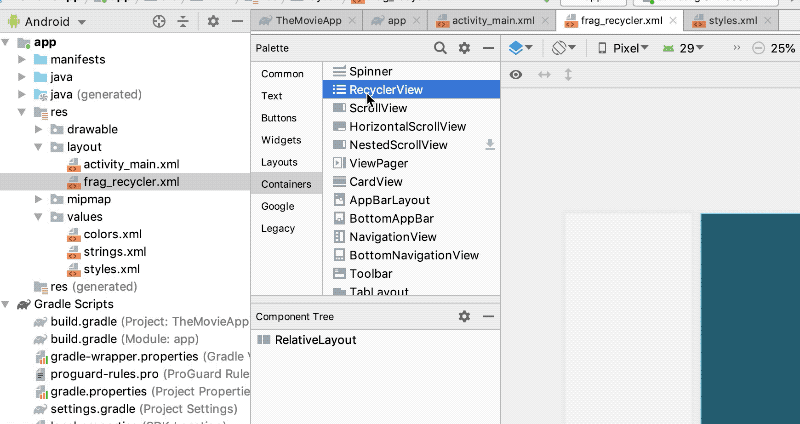The image size is (800, 424).
Task: Click the locate target icon in Project panel
Action: tap(159, 21)
